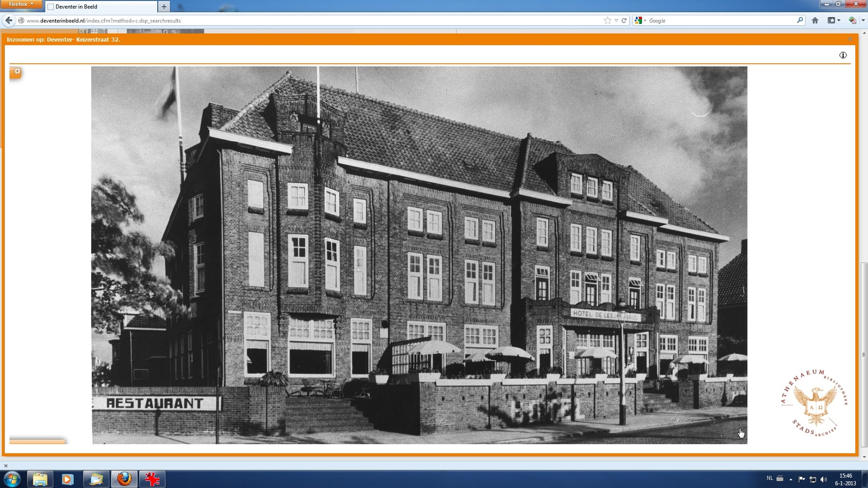868x488 pixels.
Task: Open network status tray icon
Action: pos(813,479)
